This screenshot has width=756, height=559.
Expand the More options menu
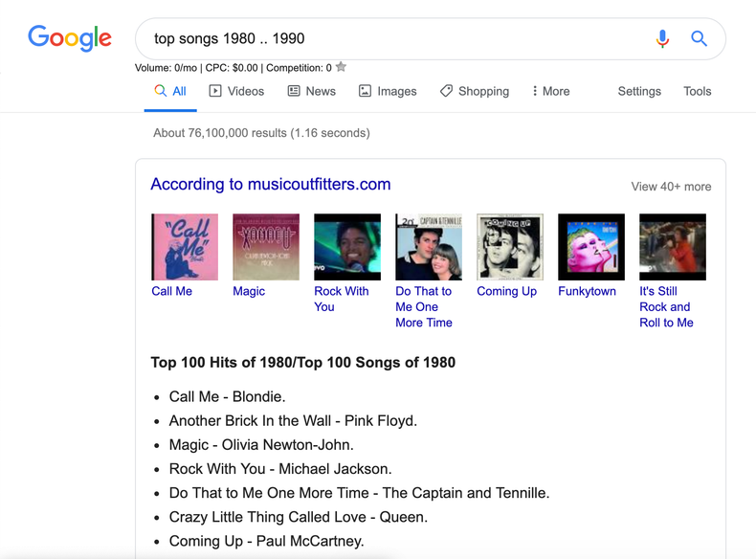550,91
